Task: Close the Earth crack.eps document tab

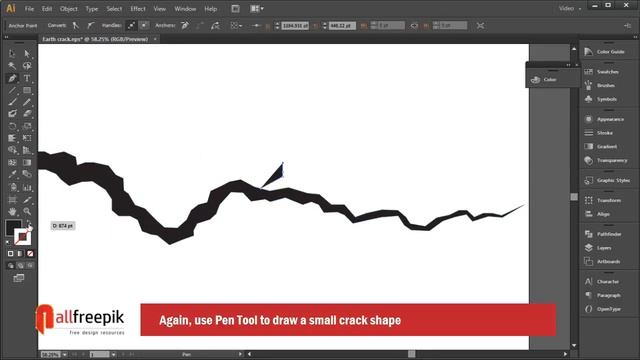Action: pyautogui.click(x=155, y=39)
